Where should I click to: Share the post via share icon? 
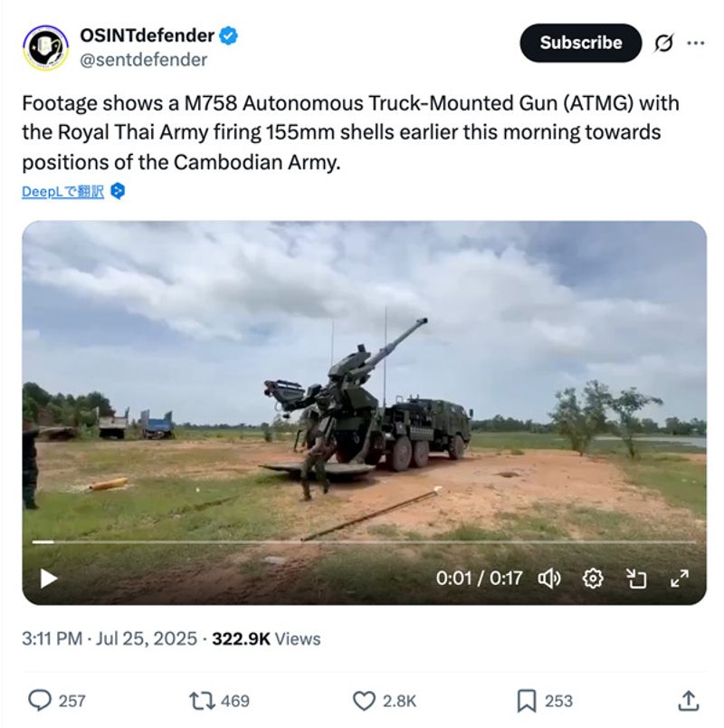click(x=688, y=700)
